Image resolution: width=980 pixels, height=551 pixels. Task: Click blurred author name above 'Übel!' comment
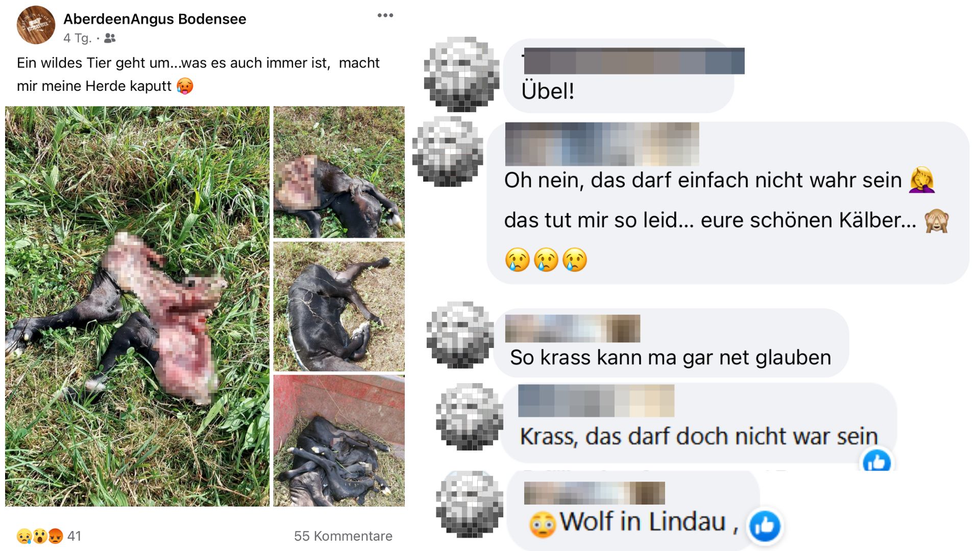[x=633, y=61]
